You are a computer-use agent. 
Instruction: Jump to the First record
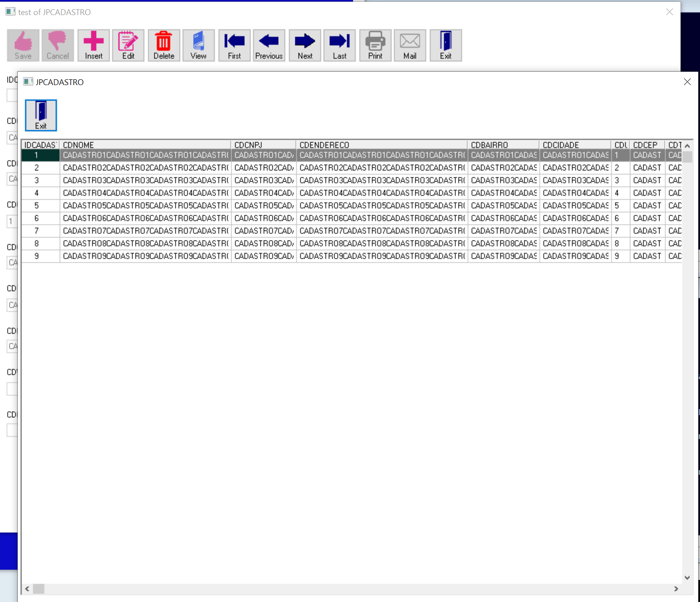[234, 45]
